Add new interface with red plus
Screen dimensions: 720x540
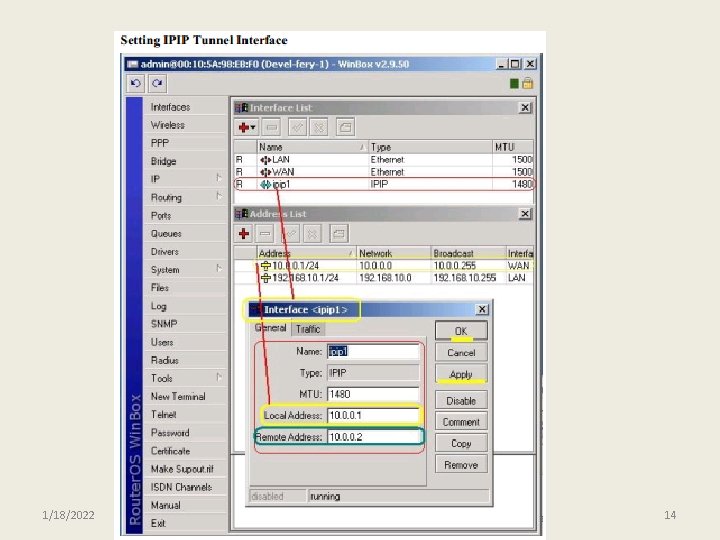click(x=247, y=127)
